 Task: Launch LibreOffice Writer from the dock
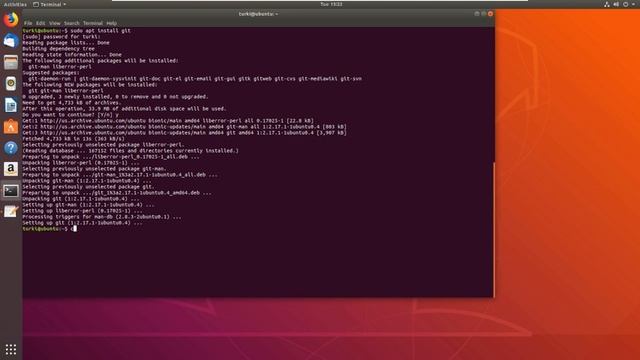tap(11, 105)
